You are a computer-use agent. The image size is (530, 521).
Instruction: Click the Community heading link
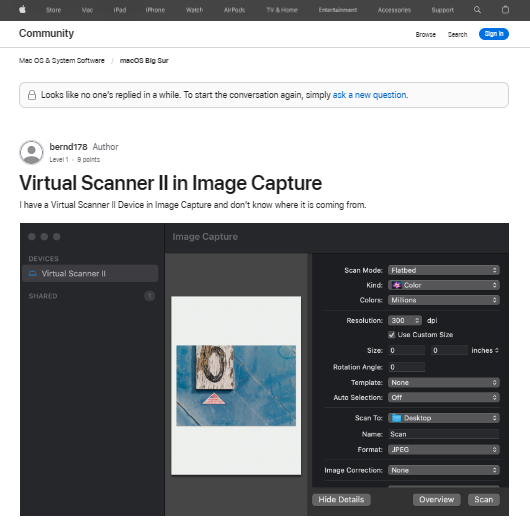(46, 33)
